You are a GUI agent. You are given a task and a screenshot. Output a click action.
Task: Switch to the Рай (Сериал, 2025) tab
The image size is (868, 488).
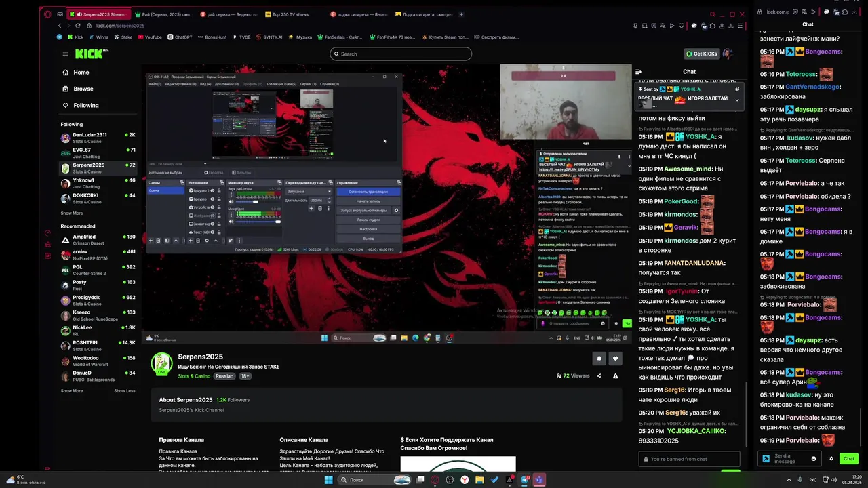coord(163,14)
